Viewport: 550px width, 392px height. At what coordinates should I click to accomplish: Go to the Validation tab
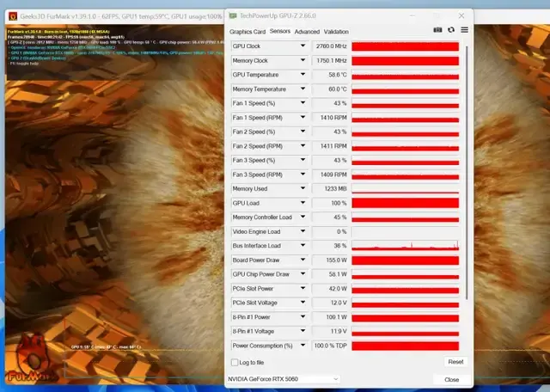coord(336,32)
